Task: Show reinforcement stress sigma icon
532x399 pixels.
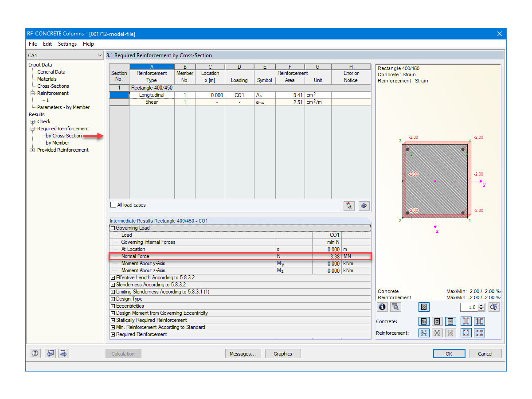Action: pos(437,333)
